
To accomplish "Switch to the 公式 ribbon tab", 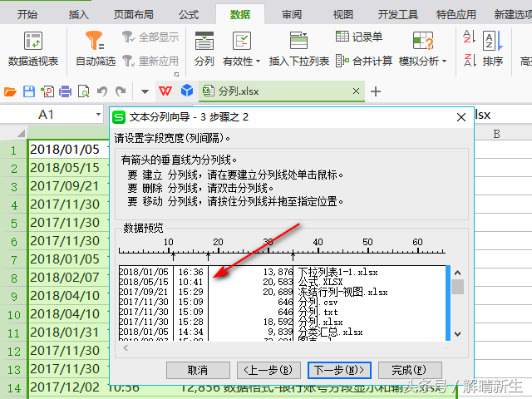I will pyautogui.click(x=189, y=15).
